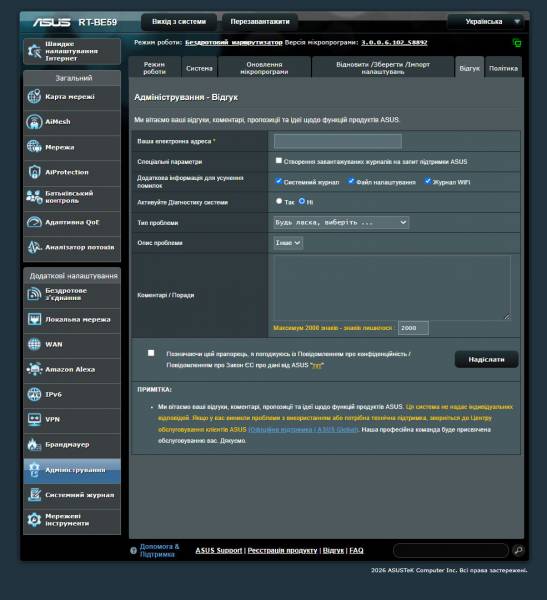Viewport: 547px width, 600px height.
Task: Click the Коментарі / Поради text area
Action: pos(392,288)
